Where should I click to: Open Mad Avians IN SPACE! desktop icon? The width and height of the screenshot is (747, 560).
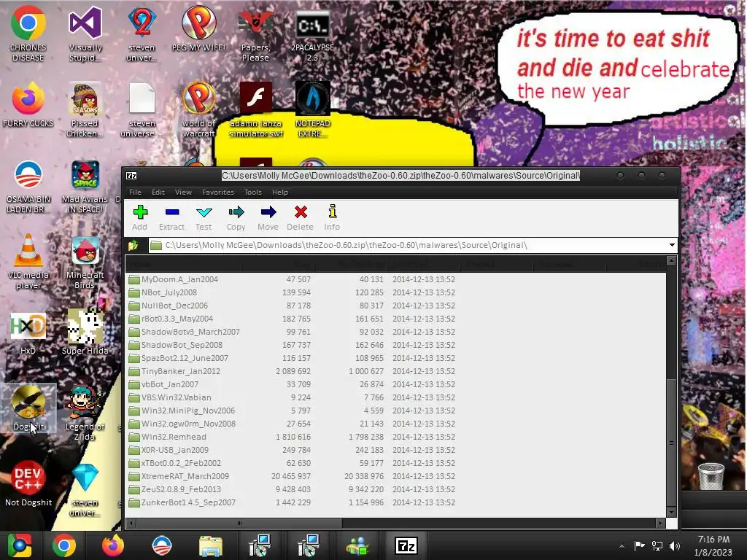pos(85,187)
